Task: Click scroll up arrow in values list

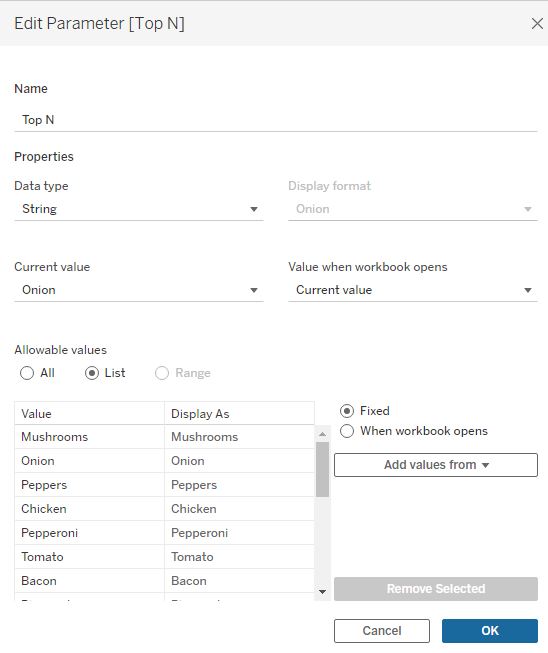Action: click(322, 434)
